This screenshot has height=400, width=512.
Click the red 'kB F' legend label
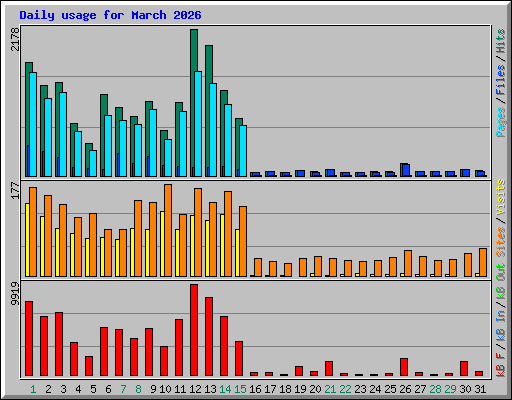[x=501, y=365]
